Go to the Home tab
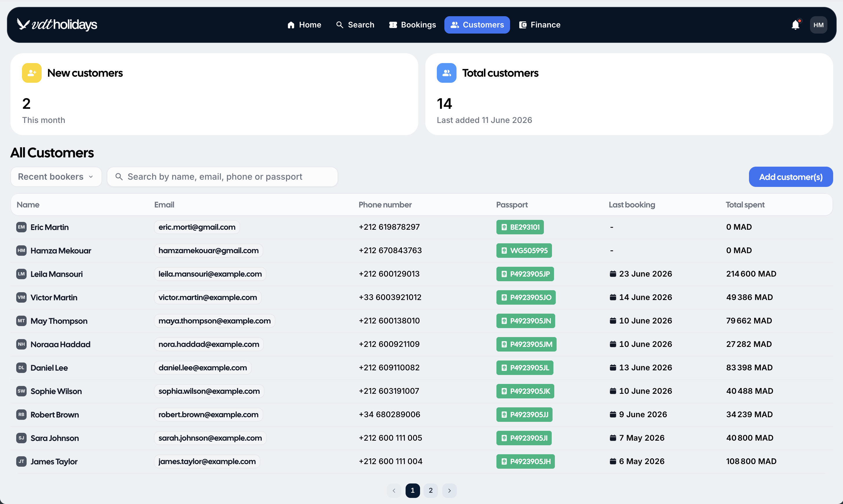This screenshot has height=504, width=843. pyautogui.click(x=304, y=25)
